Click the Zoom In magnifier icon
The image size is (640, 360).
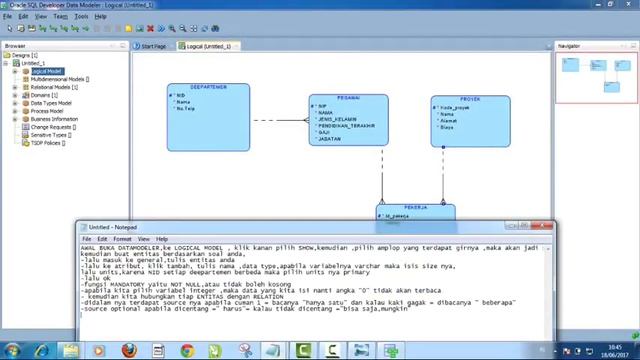click(x=172, y=29)
